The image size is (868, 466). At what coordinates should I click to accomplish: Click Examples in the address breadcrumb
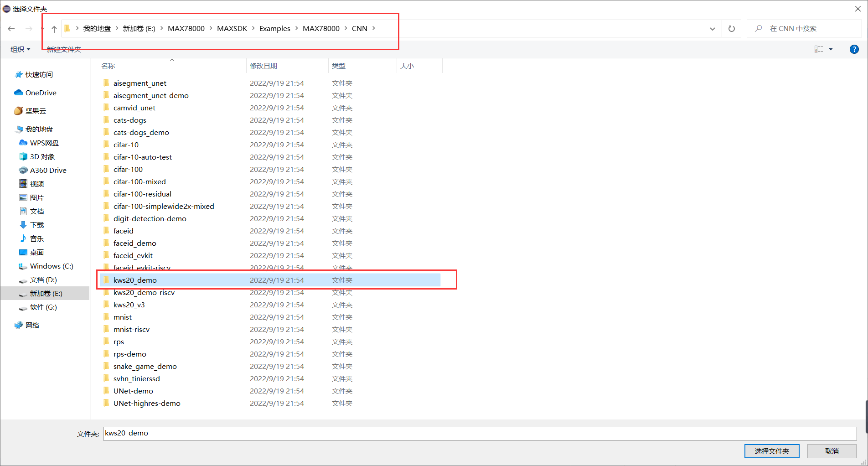(274, 28)
